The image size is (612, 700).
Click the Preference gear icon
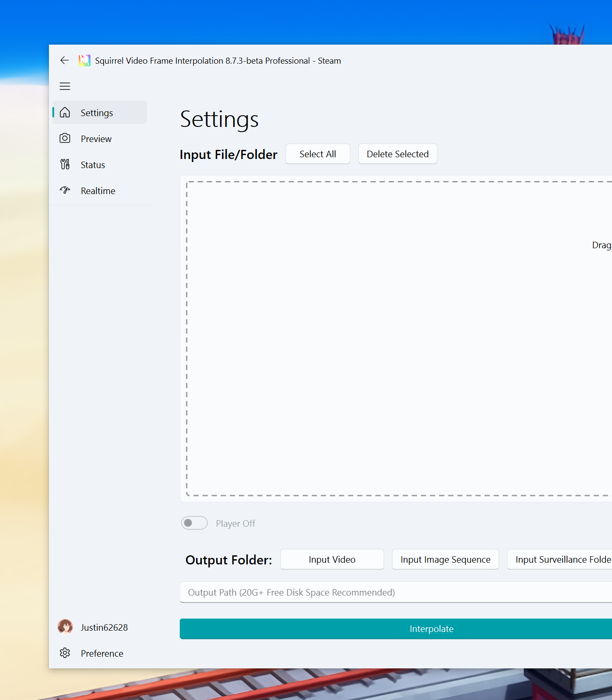pos(65,653)
